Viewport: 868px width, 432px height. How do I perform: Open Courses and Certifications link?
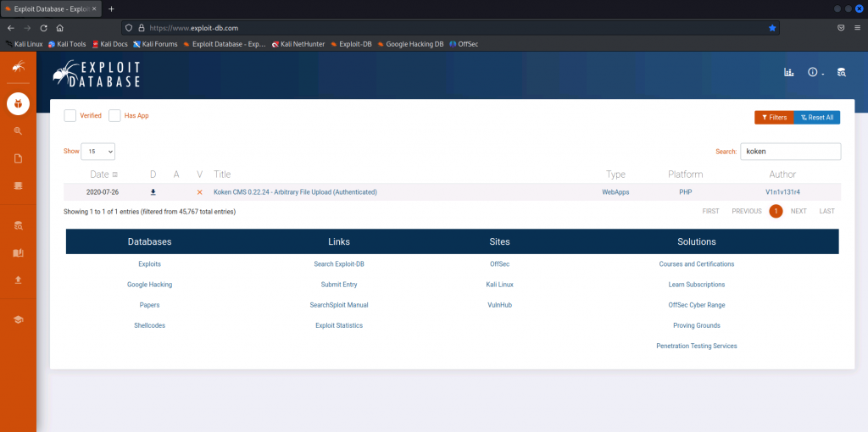point(697,263)
